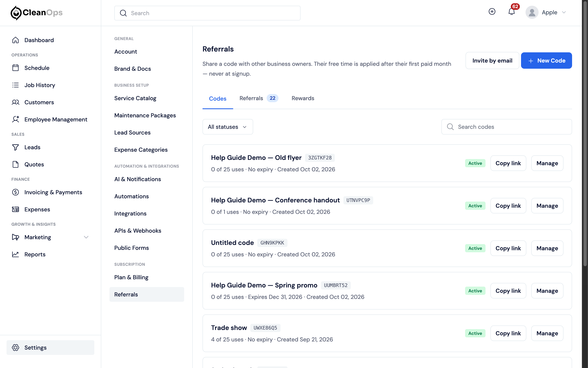Copy link for Old flyer code
Viewport: 588px width, 368px height.
[x=508, y=163]
